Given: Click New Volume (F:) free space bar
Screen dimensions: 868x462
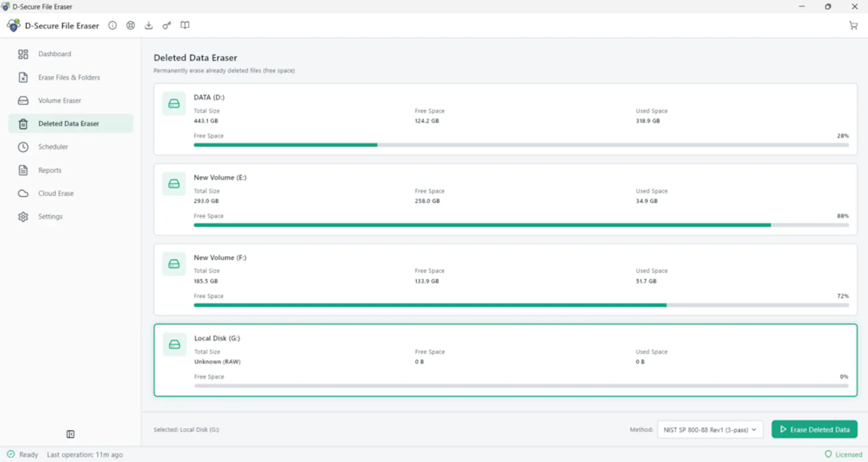Looking at the screenshot, I should coord(521,305).
